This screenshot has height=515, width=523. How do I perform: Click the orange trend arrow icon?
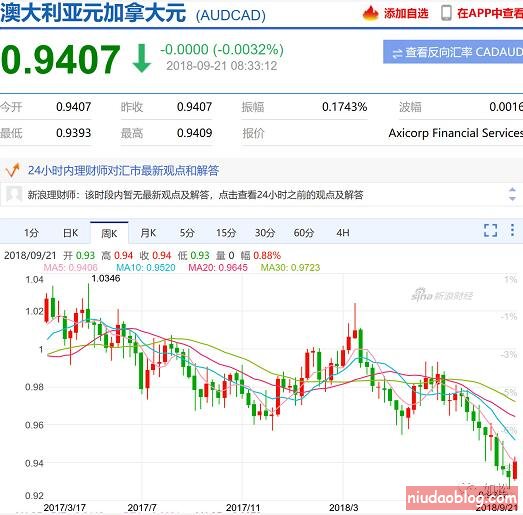pos(13,170)
